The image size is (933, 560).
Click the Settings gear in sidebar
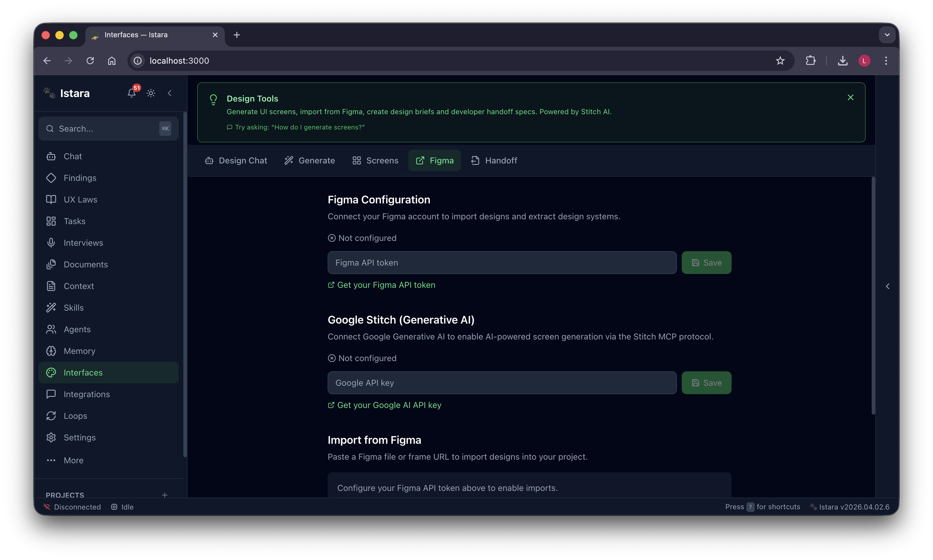[79, 437]
